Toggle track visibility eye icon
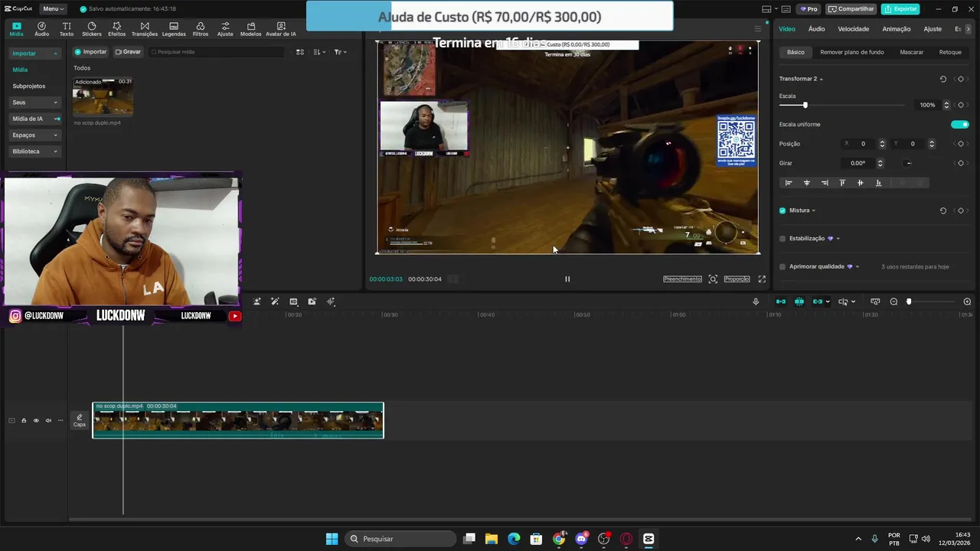This screenshot has width=980, height=551. 36,420
